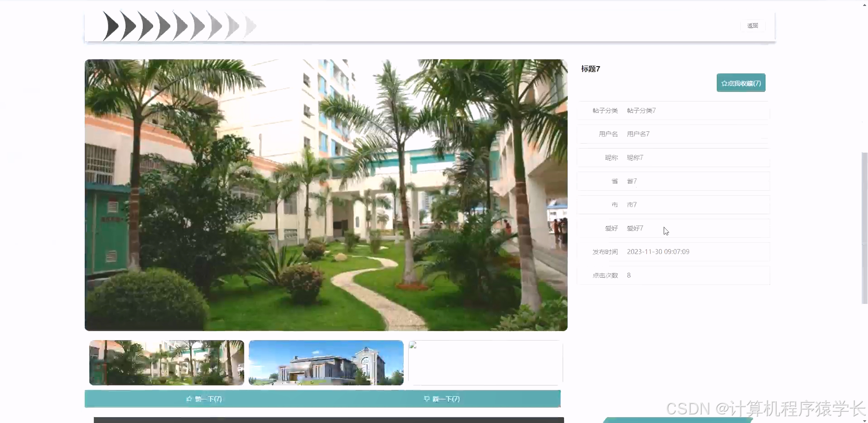Click the scrollbar down arrow
Image resolution: width=868 pixels, height=423 pixels.
[x=864, y=420]
